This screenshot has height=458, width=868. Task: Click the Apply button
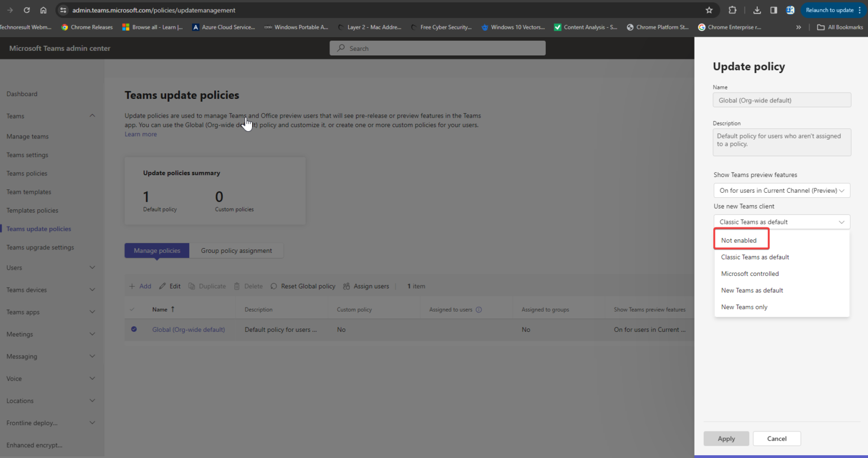726,438
